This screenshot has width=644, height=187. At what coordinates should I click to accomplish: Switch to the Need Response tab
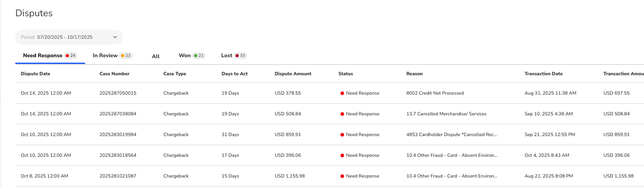click(x=43, y=55)
